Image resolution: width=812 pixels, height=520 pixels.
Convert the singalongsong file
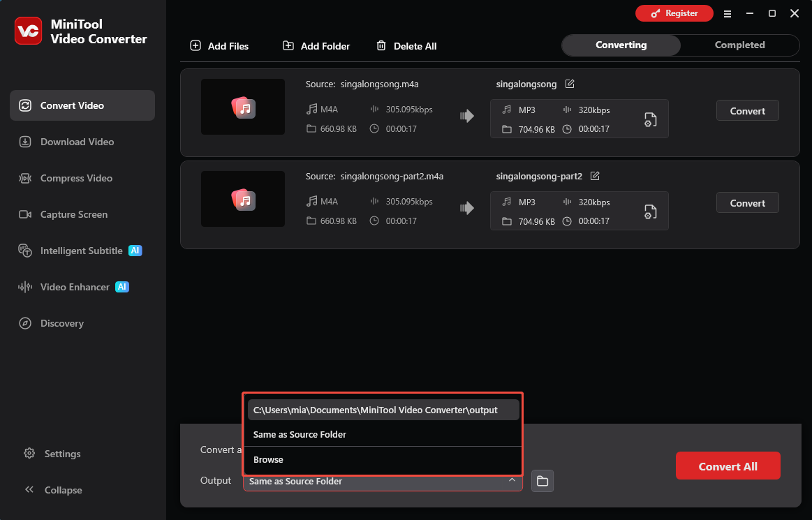[747, 111]
